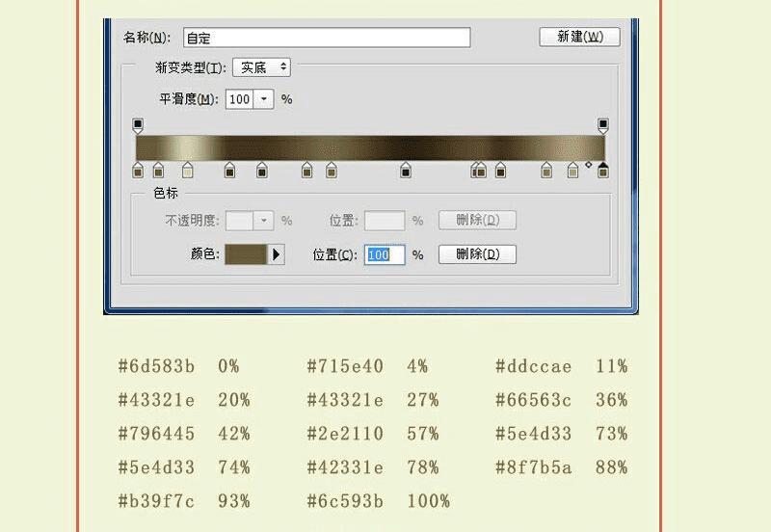The width and height of the screenshot is (771, 532).
Task: Select the color stop at 4% position
Action: pos(158,171)
